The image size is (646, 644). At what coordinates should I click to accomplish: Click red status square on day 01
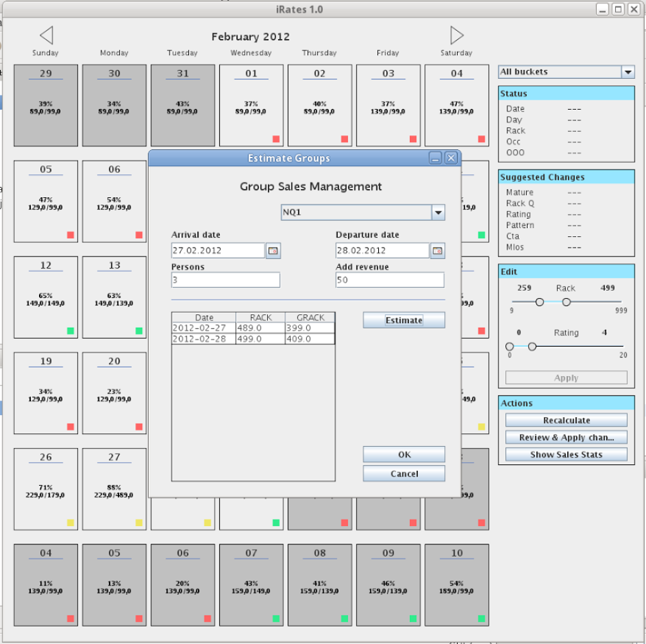pos(276,139)
